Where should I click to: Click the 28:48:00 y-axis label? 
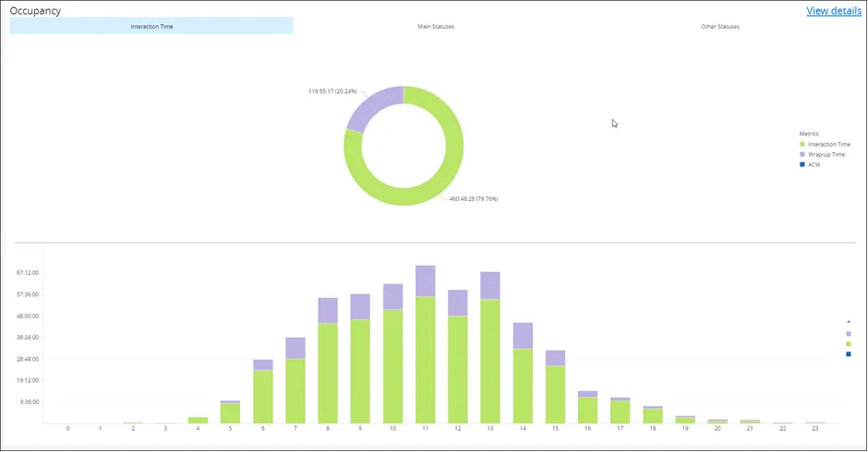(x=28, y=359)
